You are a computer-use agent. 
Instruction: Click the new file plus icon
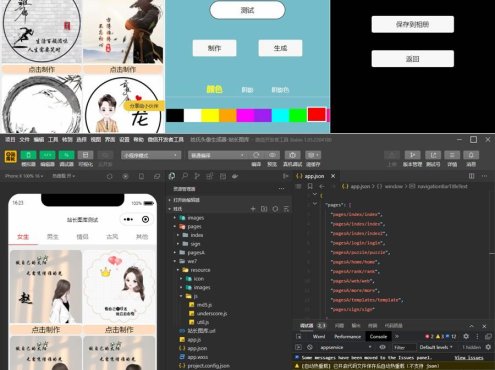[x=253, y=209]
